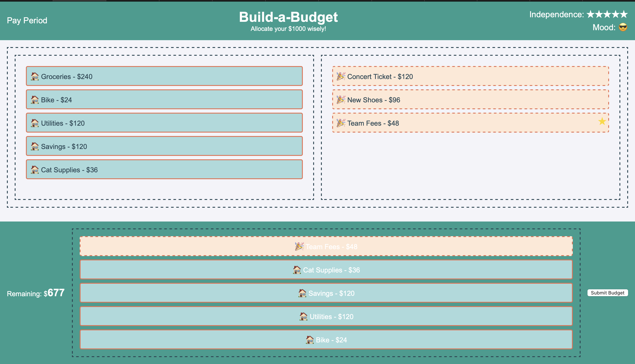Select the Team Fees item in the Pay Period tray
Screen dimensions: 635x364
pyautogui.click(x=326, y=247)
